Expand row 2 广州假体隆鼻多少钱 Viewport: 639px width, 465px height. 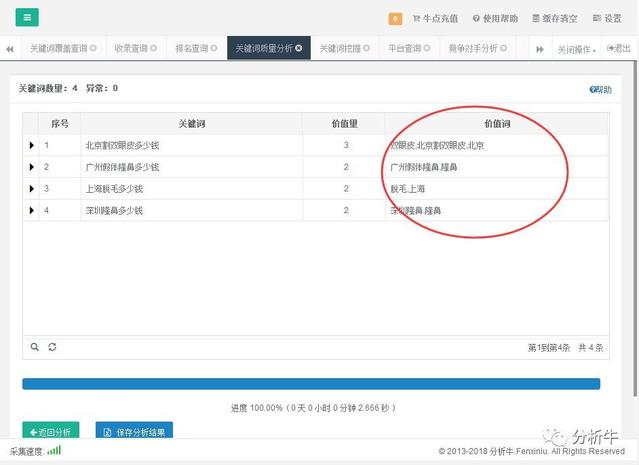click(32, 167)
